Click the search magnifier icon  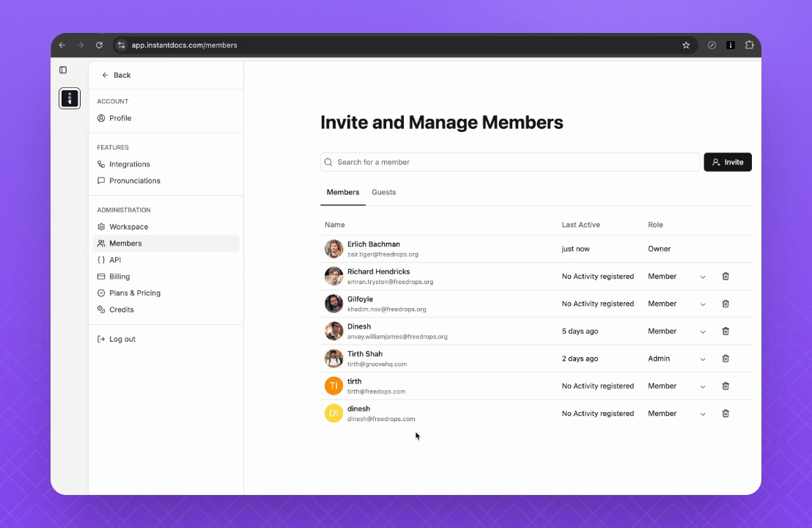[328, 162]
